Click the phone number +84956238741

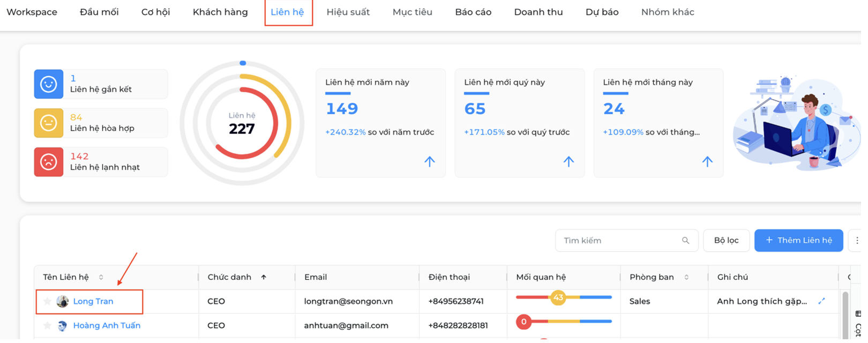click(456, 301)
